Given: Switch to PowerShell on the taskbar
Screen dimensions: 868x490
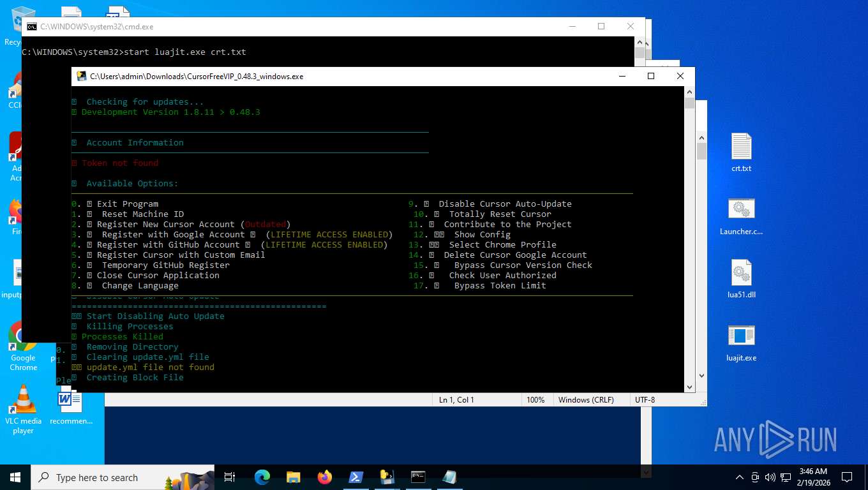Looking at the screenshot, I should click(356, 477).
